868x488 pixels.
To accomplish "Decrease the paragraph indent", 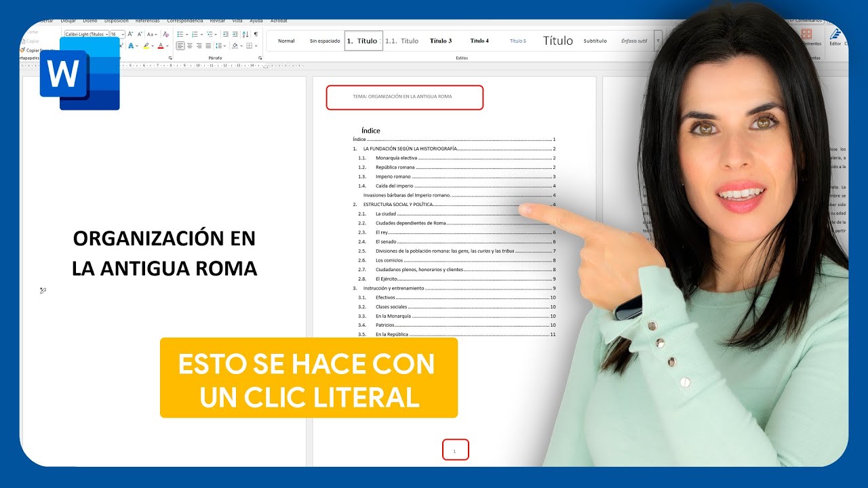I will (226, 34).
